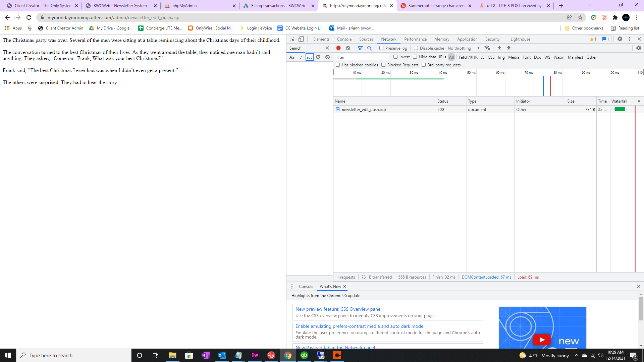Open New preview feature CSS Overview panel link

[x=338, y=309]
